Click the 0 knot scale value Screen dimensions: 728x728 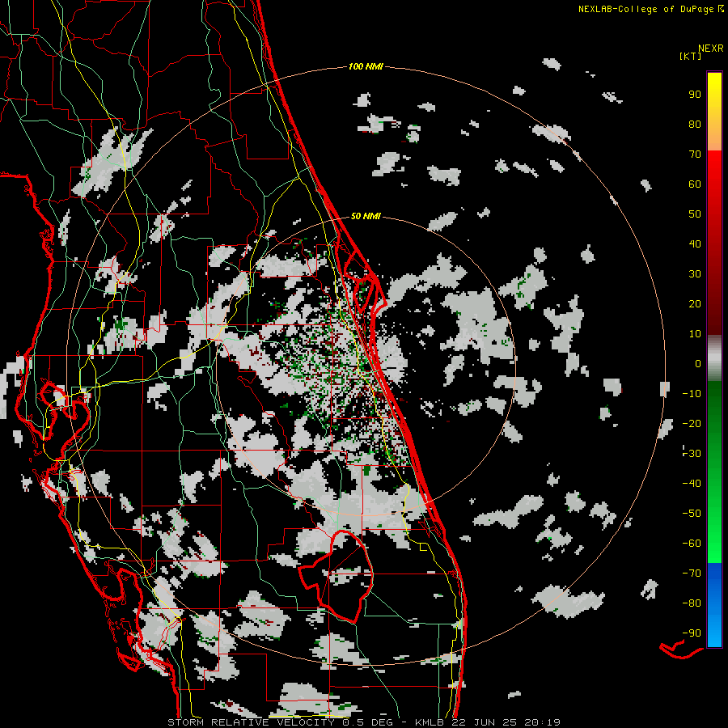[x=698, y=364]
